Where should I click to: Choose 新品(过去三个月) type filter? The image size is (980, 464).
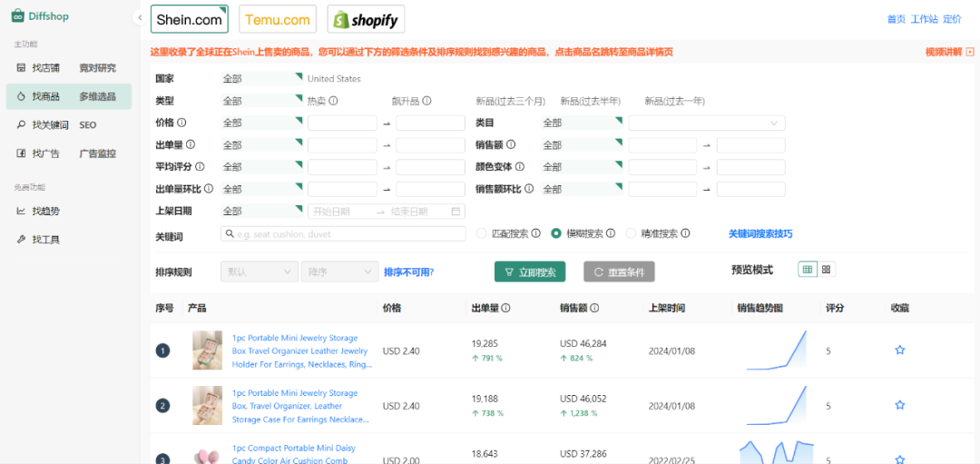511,101
